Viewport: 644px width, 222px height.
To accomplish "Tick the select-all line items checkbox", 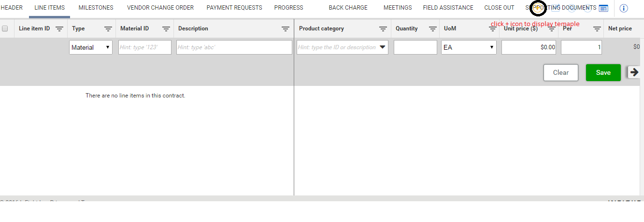I will pos(5,28).
